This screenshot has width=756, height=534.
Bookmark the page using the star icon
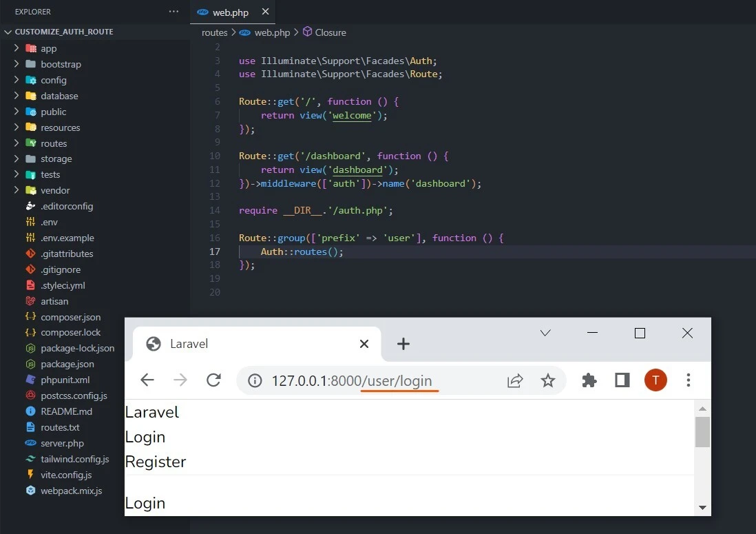point(547,380)
